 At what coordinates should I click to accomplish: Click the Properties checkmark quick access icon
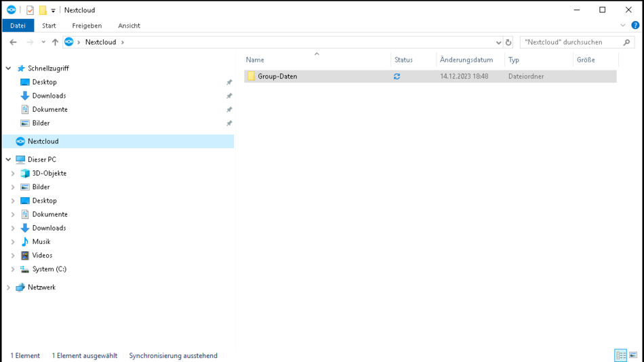coord(30,10)
